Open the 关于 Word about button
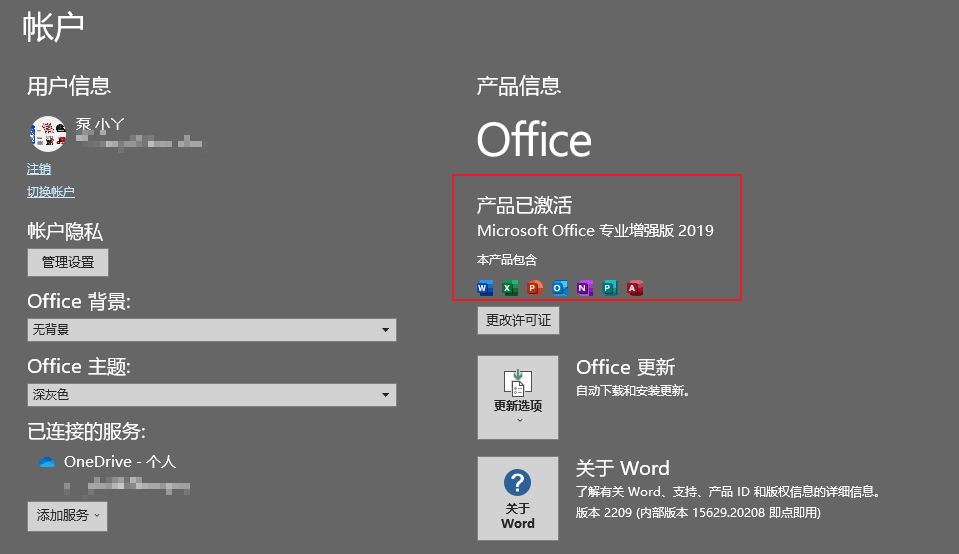This screenshot has height=554, width=959. [518, 498]
